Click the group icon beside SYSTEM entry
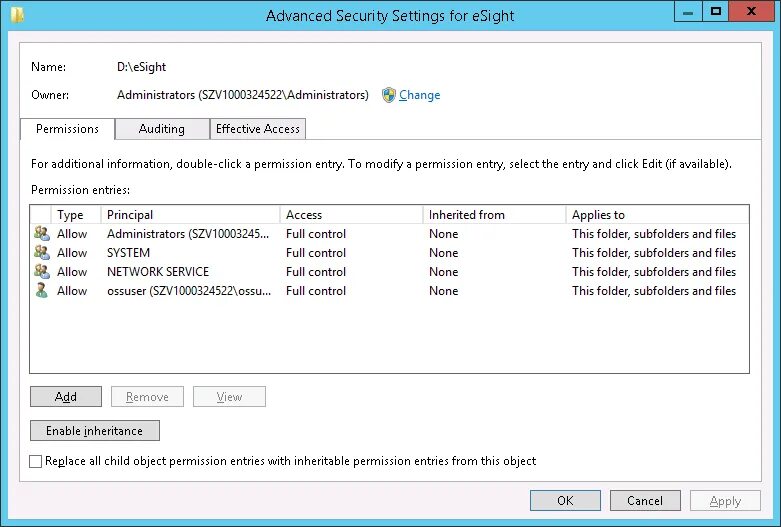 pos(41,253)
